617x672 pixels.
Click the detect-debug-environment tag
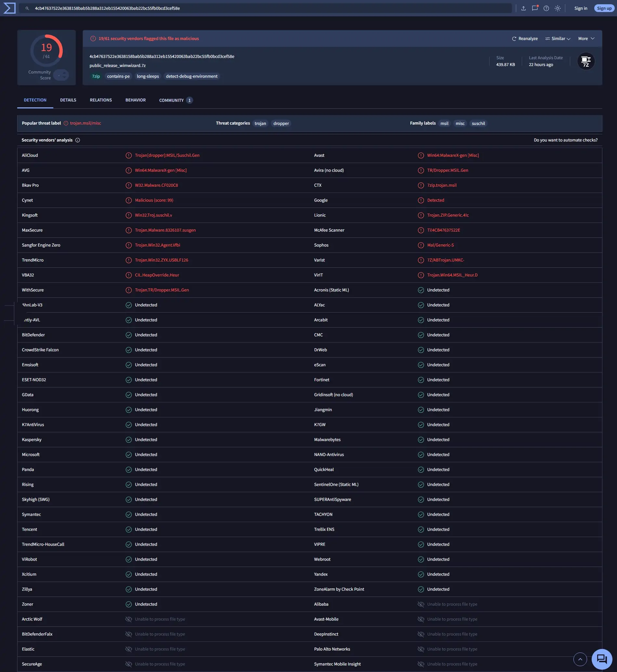tap(192, 76)
